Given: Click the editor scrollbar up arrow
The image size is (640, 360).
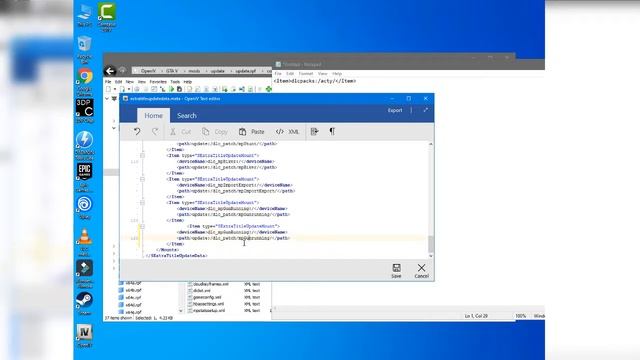Looking at the screenshot, I should click(431, 144).
